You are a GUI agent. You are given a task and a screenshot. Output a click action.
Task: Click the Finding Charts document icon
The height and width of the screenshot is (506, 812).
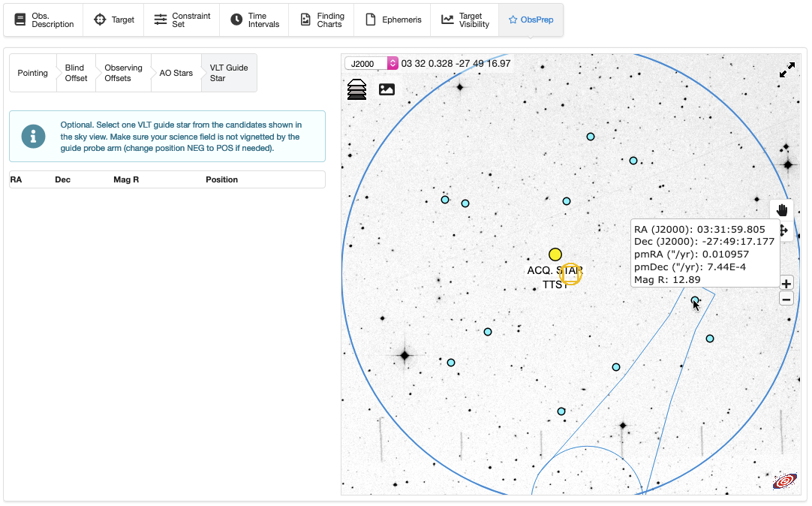point(305,20)
